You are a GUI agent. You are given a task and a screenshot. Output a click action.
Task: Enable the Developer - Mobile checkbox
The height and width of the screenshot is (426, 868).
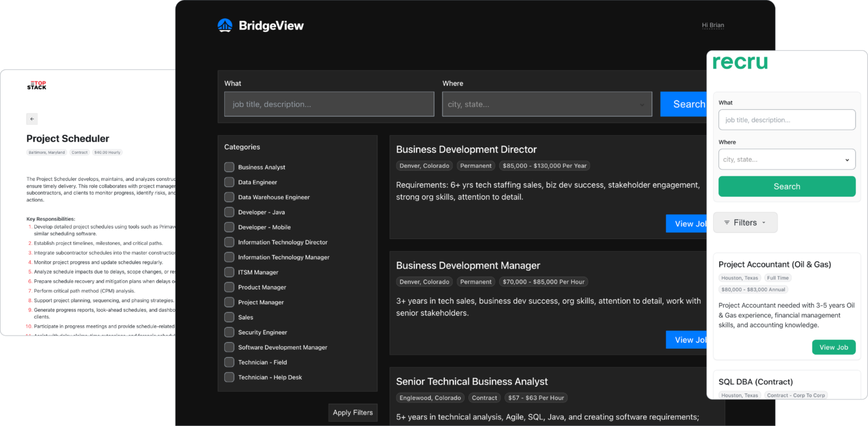tap(229, 227)
